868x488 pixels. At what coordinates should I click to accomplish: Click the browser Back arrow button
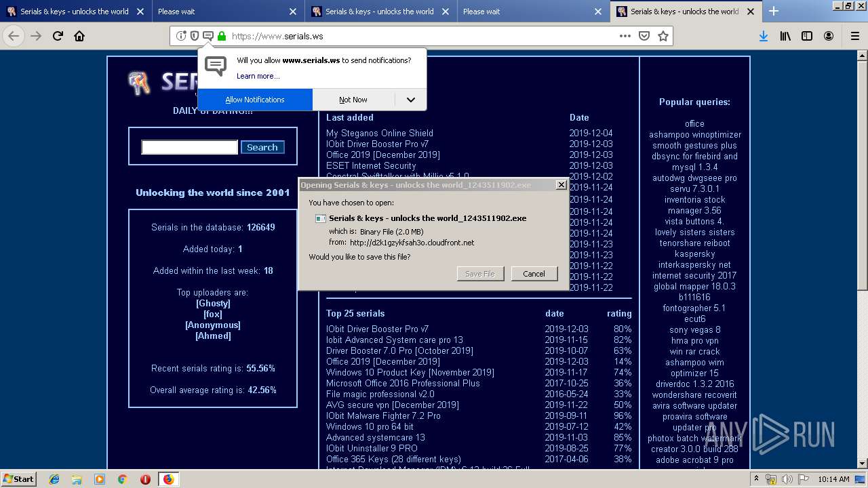coord(14,36)
